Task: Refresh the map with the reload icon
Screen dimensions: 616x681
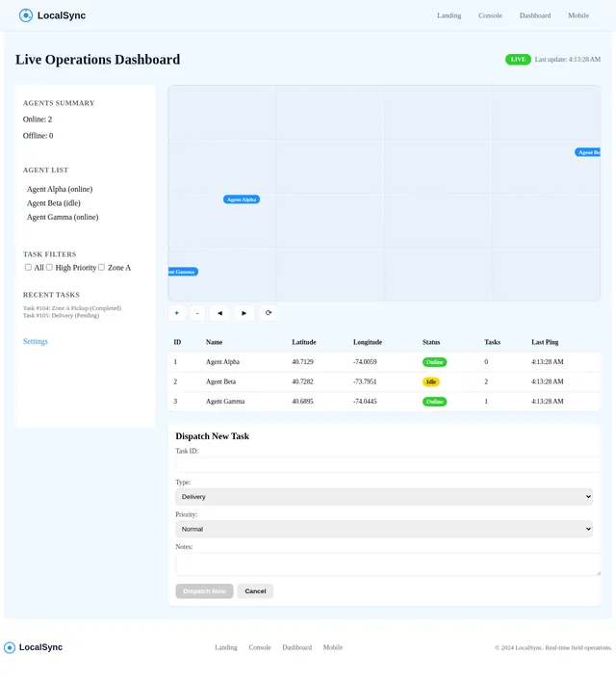Action: click(x=269, y=313)
